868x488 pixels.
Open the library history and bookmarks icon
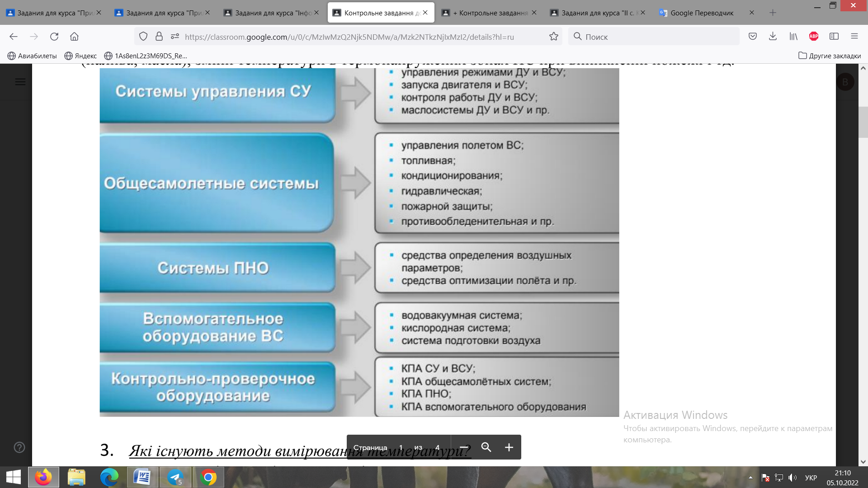(x=793, y=37)
